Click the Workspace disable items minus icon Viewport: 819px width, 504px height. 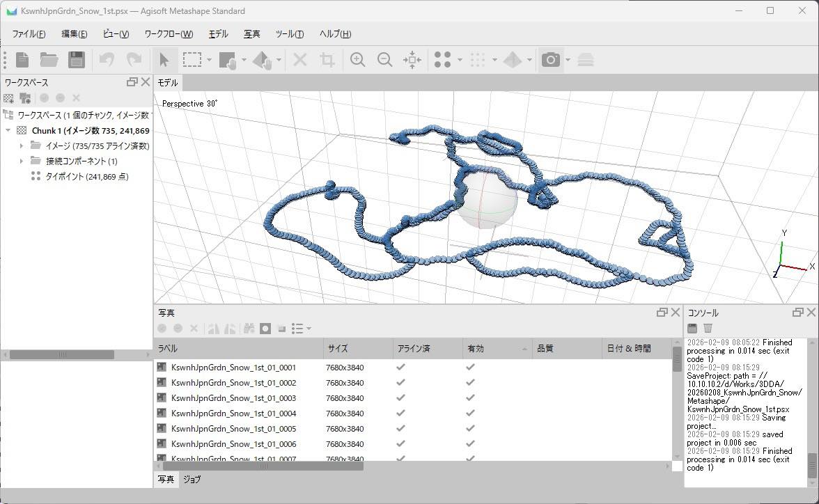pos(61,97)
